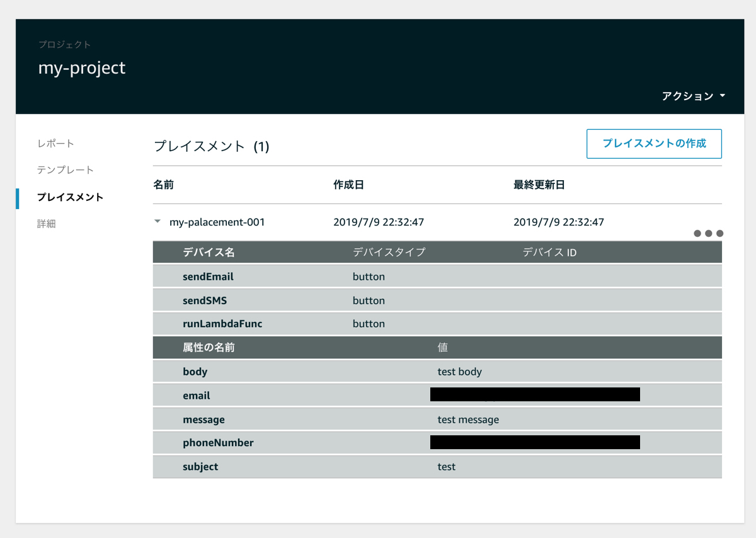Collapse the my-palacement-001 disclosure triangle

click(x=157, y=221)
